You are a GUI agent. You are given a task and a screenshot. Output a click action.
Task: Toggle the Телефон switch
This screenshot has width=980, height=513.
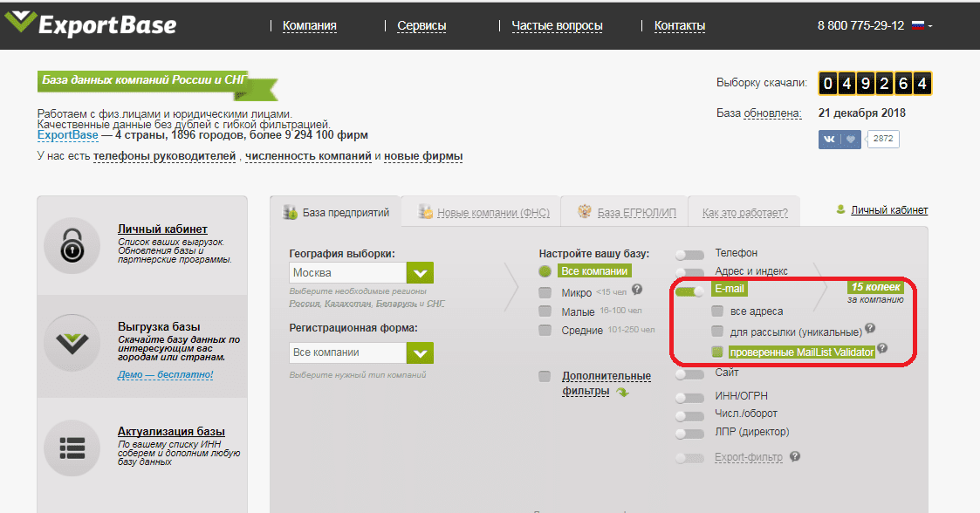tap(690, 255)
